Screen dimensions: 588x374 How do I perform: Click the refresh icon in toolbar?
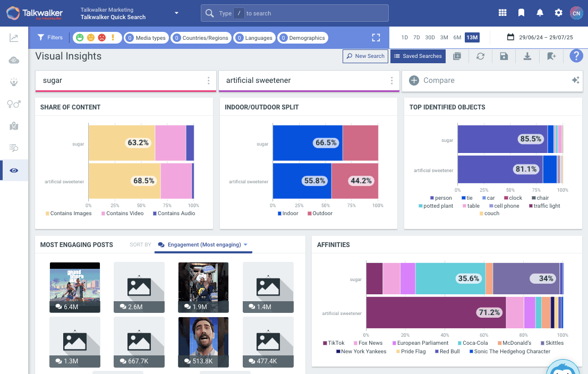click(480, 56)
